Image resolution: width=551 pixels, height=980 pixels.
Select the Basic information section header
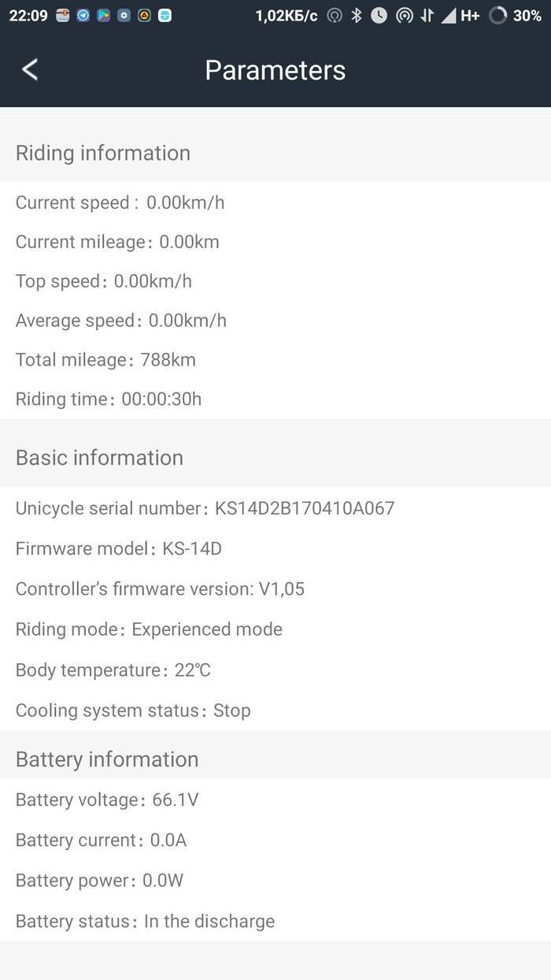tap(99, 458)
